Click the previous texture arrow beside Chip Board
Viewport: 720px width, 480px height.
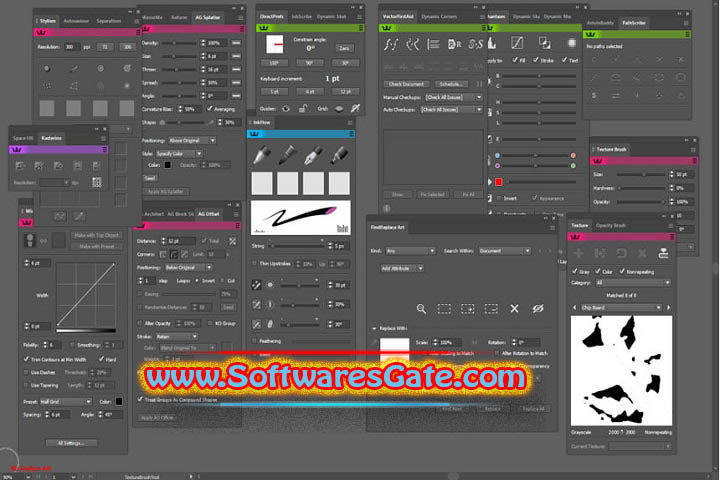click(574, 307)
